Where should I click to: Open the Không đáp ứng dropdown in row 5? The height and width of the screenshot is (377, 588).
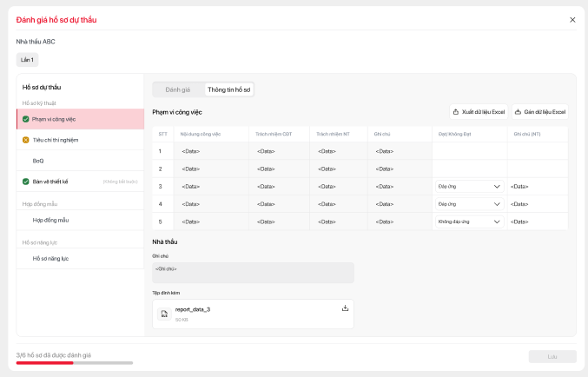469,222
